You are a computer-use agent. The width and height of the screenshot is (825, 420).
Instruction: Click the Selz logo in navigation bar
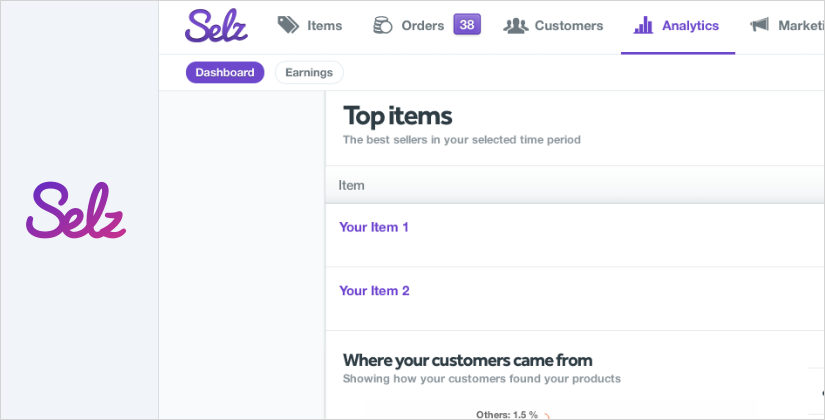pyautogui.click(x=216, y=25)
